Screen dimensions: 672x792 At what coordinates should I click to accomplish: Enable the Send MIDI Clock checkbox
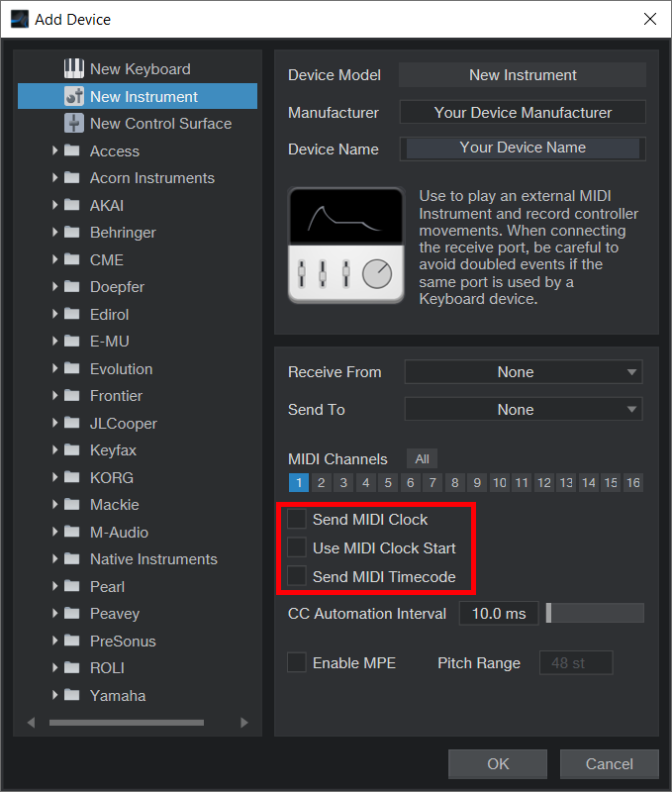[x=297, y=519]
